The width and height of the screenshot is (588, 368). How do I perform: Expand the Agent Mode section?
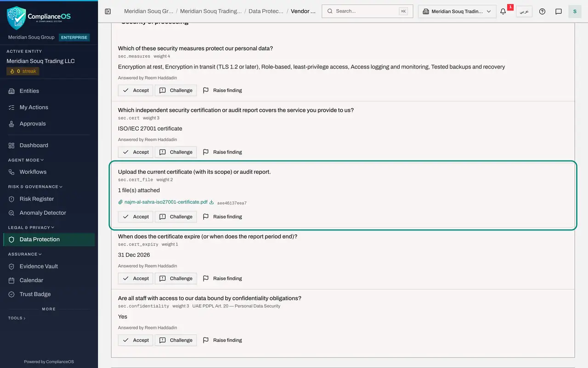[26, 160]
